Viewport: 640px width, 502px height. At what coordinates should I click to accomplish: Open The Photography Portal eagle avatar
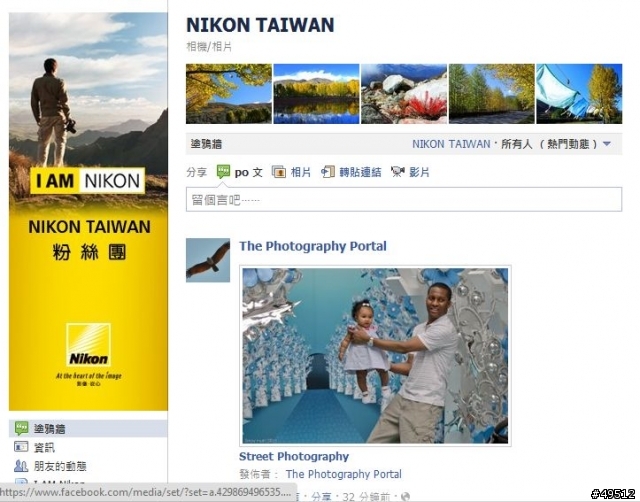(x=208, y=260)
